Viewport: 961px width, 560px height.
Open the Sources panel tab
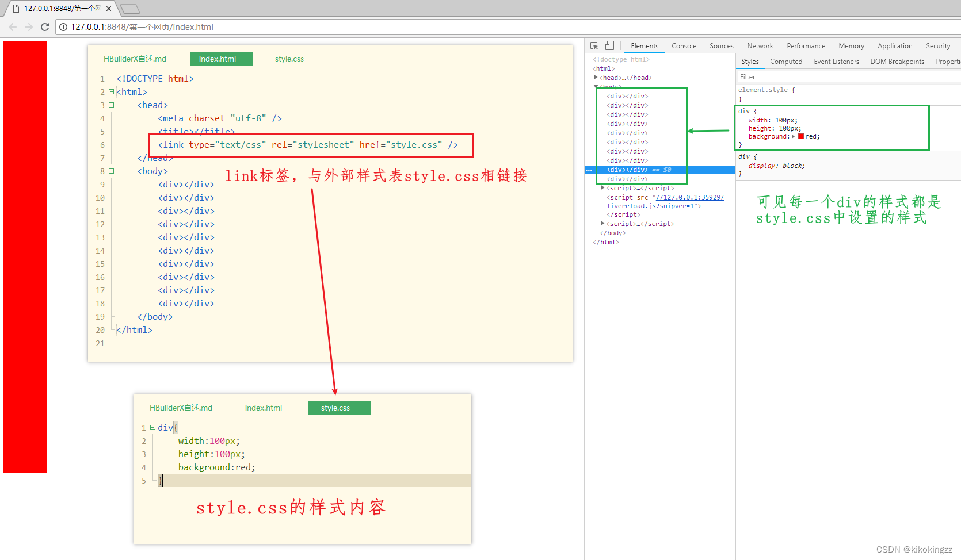tap(722, 46)
